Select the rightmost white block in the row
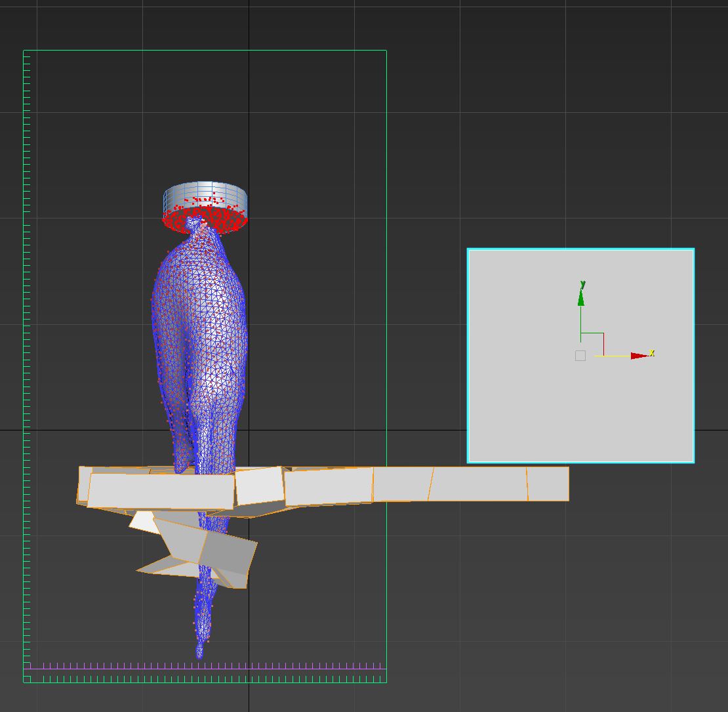The image size is (728, 712). (548, 484)
